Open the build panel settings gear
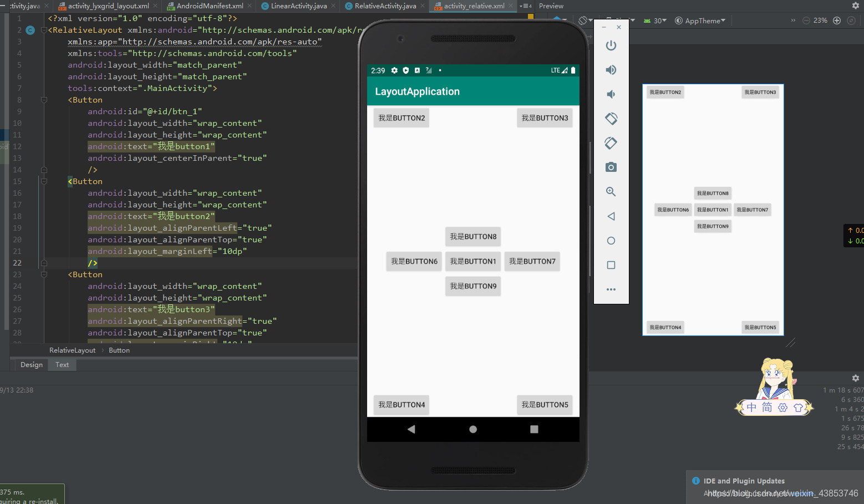 pyautogui.click(x=856, y=378)
